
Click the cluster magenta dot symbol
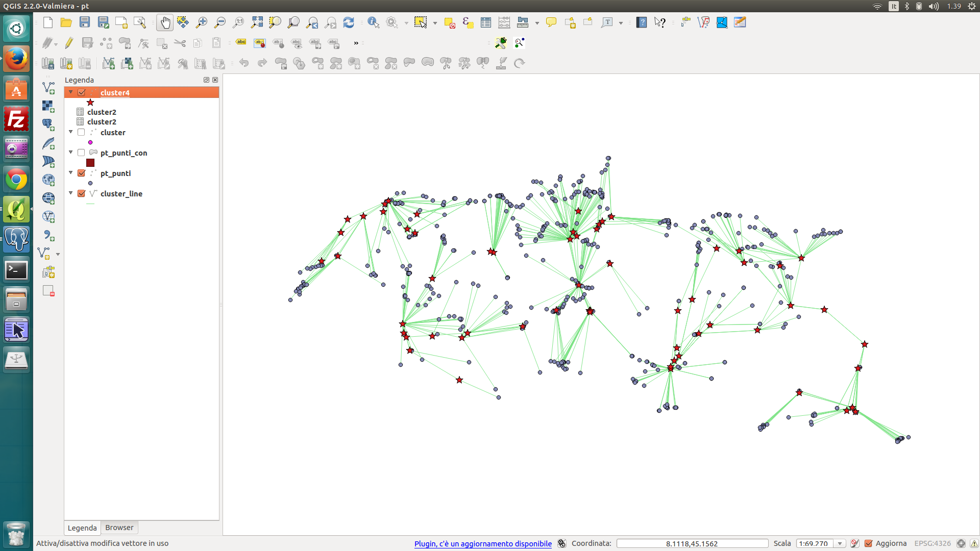pos(90,142)
